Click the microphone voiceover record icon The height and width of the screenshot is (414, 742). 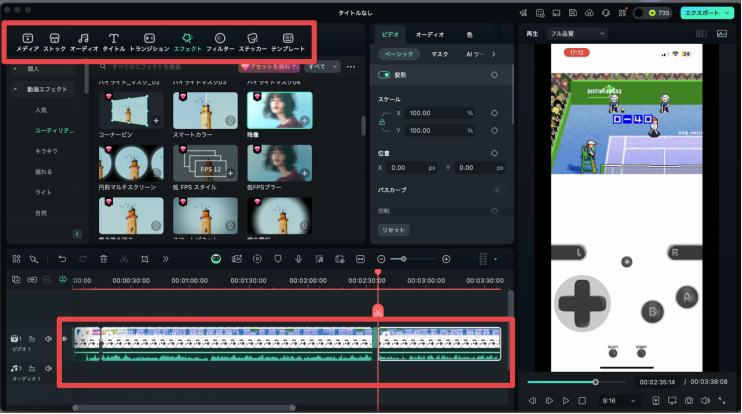[298, 259]
